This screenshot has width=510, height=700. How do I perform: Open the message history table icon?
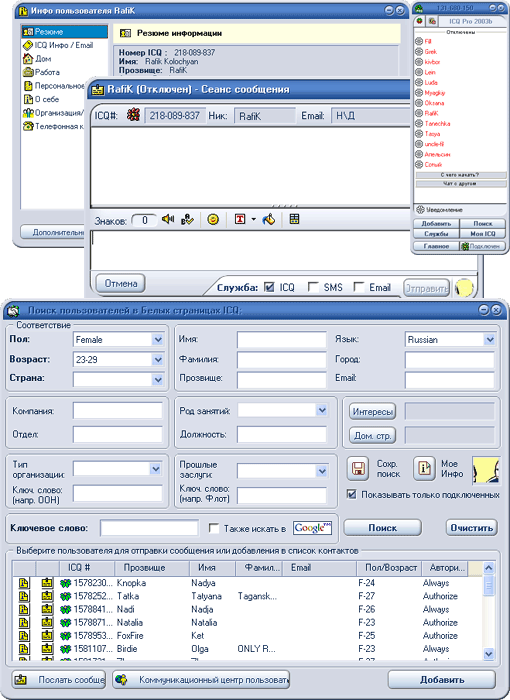pyautogui.click(x=294, y=219)
